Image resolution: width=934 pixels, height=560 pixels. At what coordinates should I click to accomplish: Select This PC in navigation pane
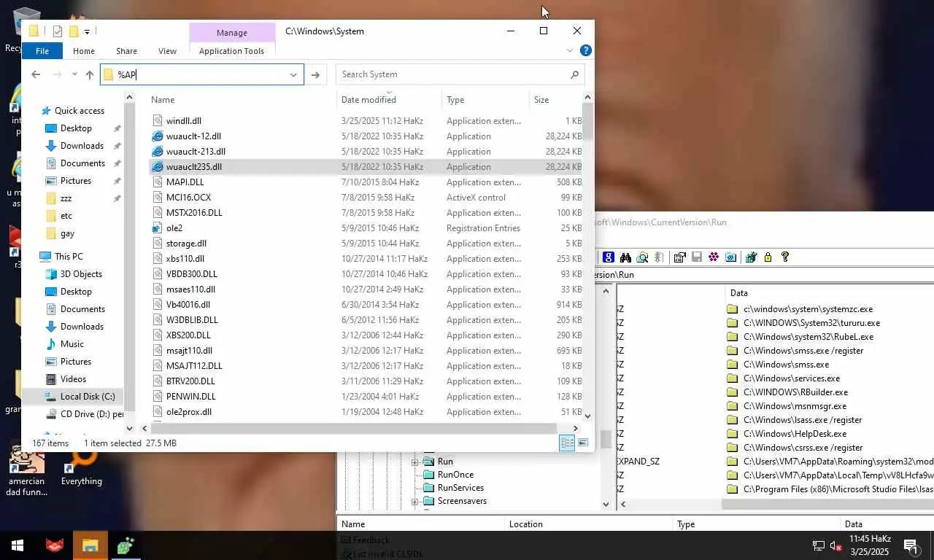[69, 257]
